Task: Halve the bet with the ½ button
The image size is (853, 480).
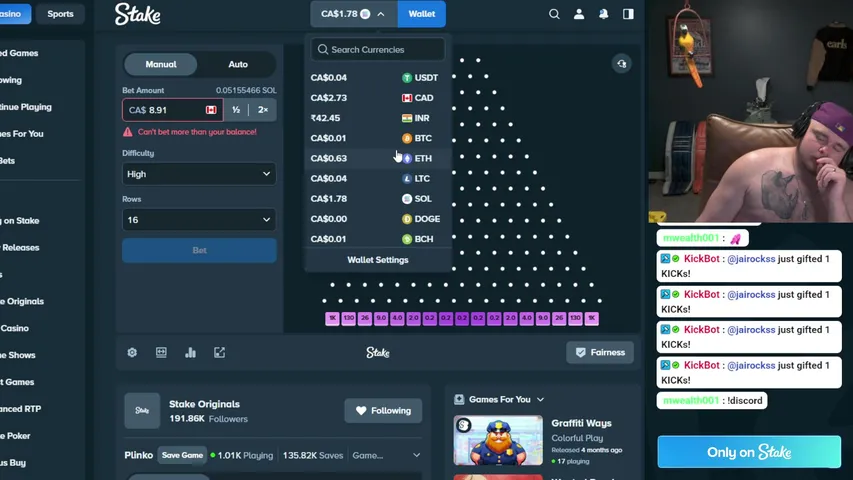Action: tap(236, 110)
